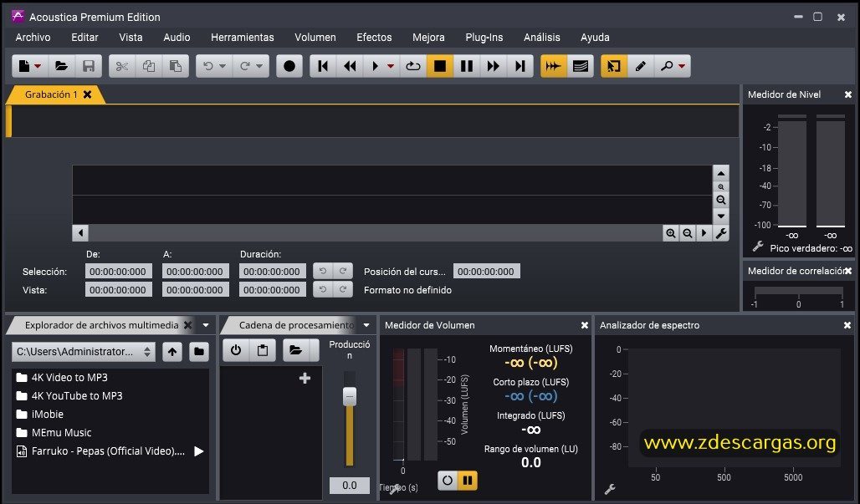Toggle the waveform display view

coord(554,66)
